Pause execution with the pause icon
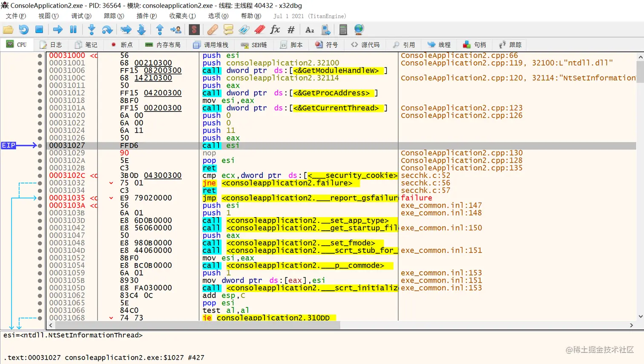Image resolution: width=644 pixels, height=364 pixels. click(x=73, y=30)
